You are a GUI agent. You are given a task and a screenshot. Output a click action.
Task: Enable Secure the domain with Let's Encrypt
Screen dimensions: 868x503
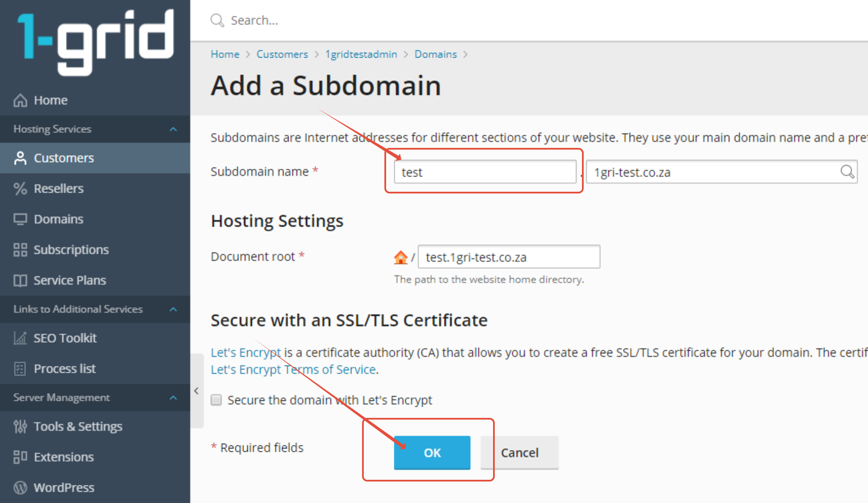pos(216,400)
